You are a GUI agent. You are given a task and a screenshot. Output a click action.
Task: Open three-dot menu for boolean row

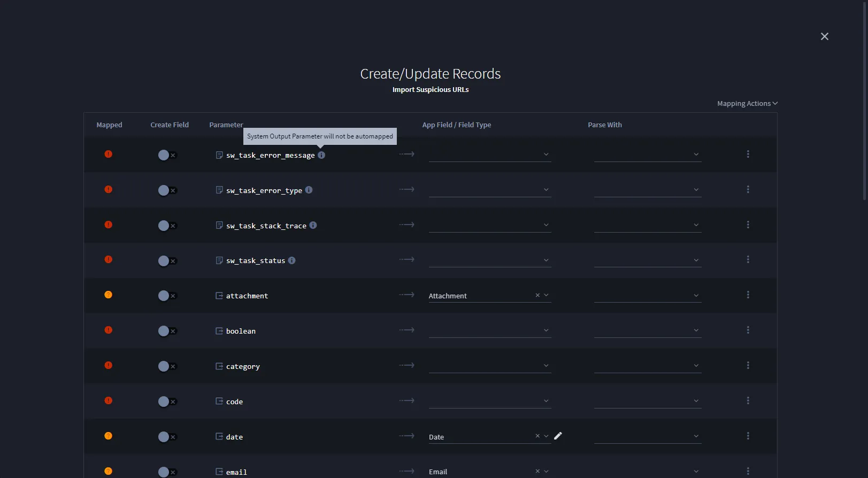[748, 330]
